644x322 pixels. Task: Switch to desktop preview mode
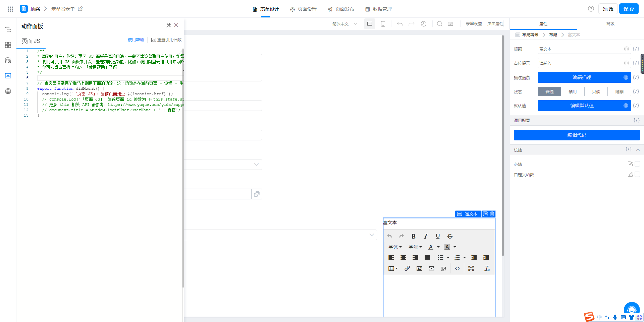[370, 24]
